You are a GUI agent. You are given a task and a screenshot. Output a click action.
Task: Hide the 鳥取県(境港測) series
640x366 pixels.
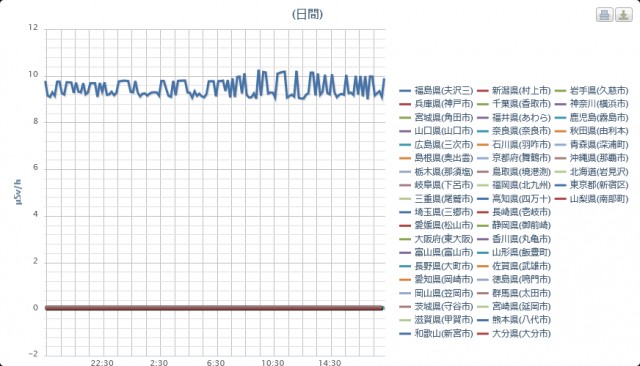click(x=514, y=171)
